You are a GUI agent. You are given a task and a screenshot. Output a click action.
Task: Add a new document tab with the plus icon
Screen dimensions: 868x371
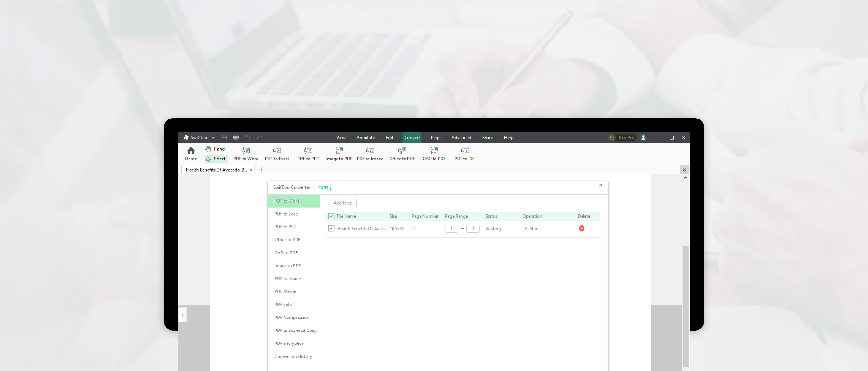coord(261,170)
